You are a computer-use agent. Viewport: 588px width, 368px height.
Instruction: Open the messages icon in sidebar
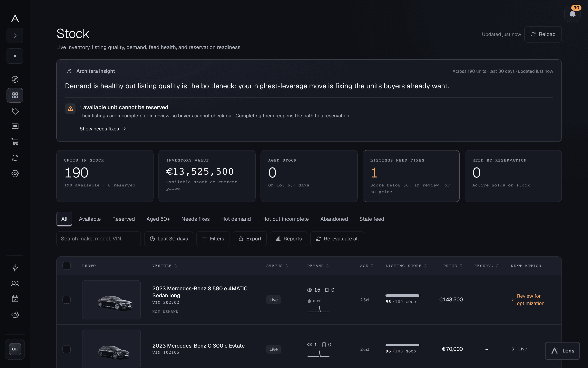[x=15, y=127]
